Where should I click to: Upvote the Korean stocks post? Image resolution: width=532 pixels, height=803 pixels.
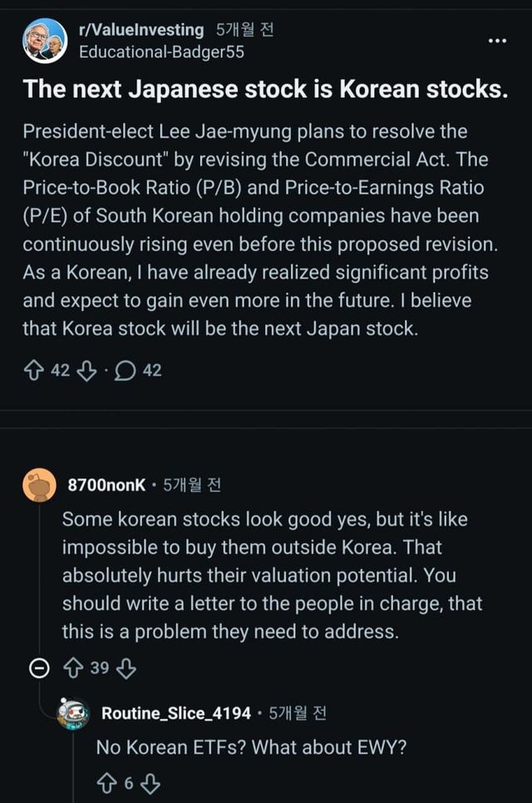click(33, 370)
